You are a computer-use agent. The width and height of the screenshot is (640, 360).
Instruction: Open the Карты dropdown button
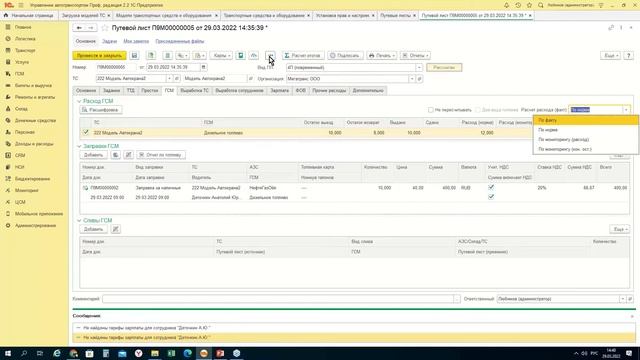[x=222, y=56]
